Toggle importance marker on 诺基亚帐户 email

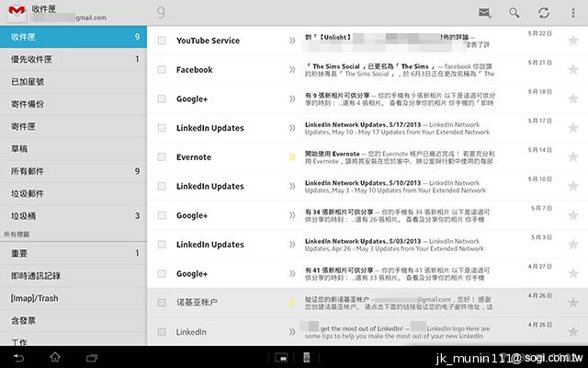click(x=292, y=303)
